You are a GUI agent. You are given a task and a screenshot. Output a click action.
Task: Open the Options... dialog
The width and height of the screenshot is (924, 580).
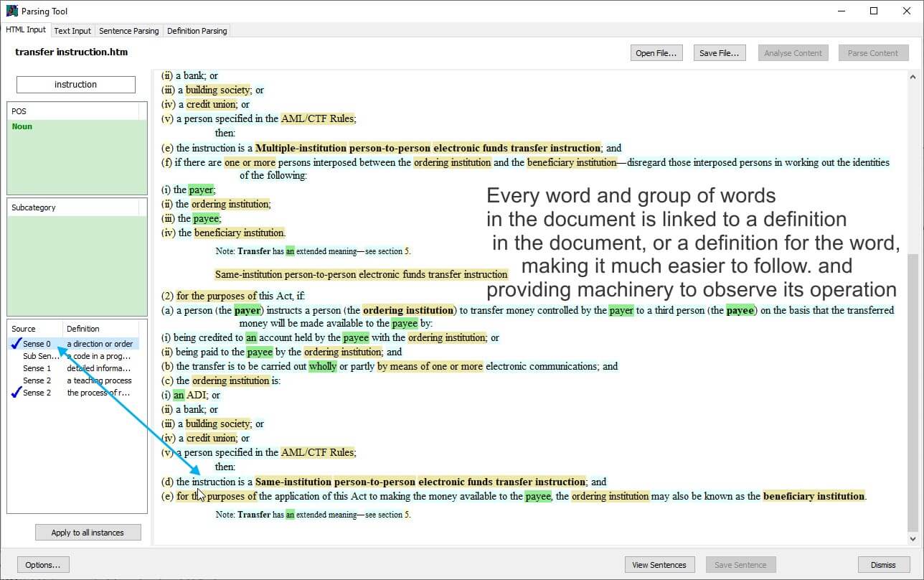[x=42, y=565]
